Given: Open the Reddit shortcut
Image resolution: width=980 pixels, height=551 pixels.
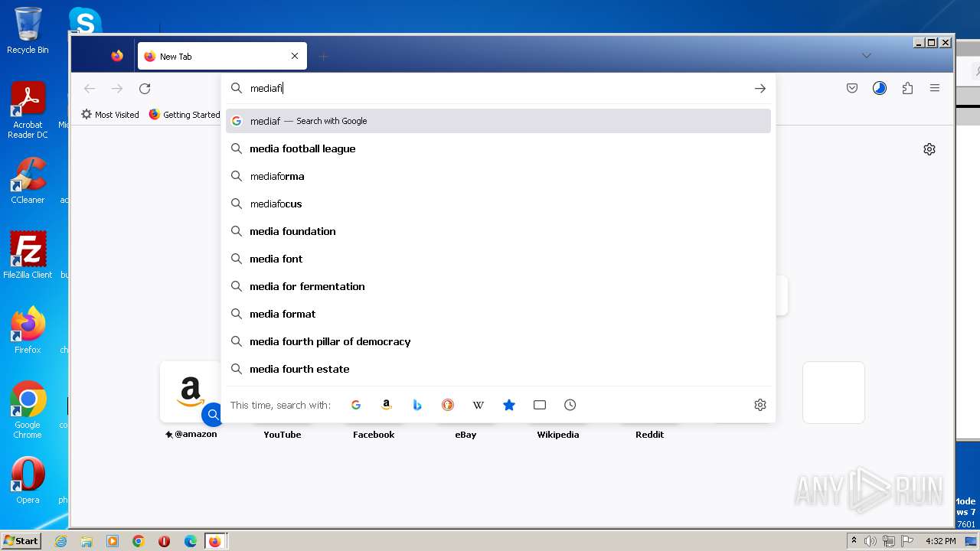Looking at the screenshot, I should click(649, 434).
